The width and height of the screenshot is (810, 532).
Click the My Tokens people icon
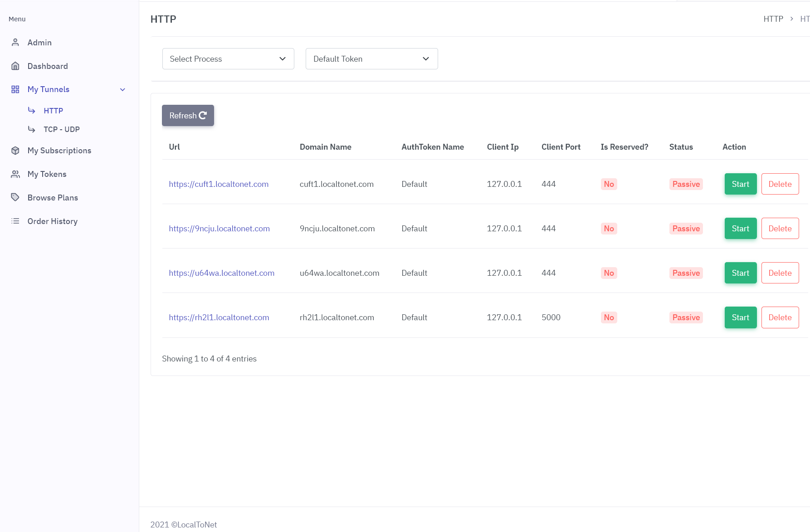click(15, 174)
